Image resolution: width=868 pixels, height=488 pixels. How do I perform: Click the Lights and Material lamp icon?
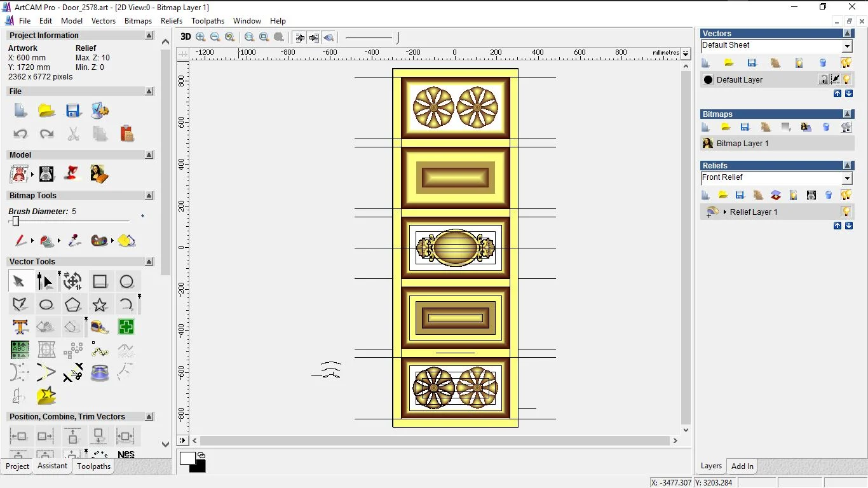pos(73,173)
